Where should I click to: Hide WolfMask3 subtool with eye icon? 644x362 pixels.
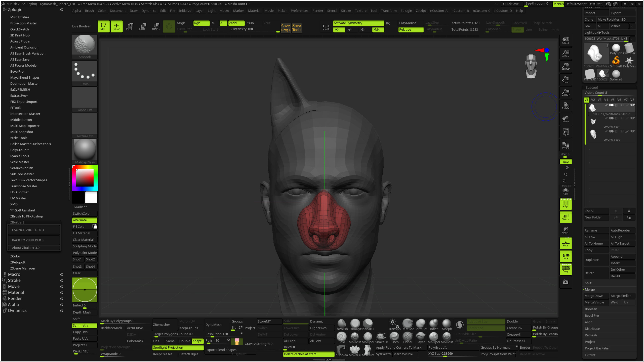point(632,118)
